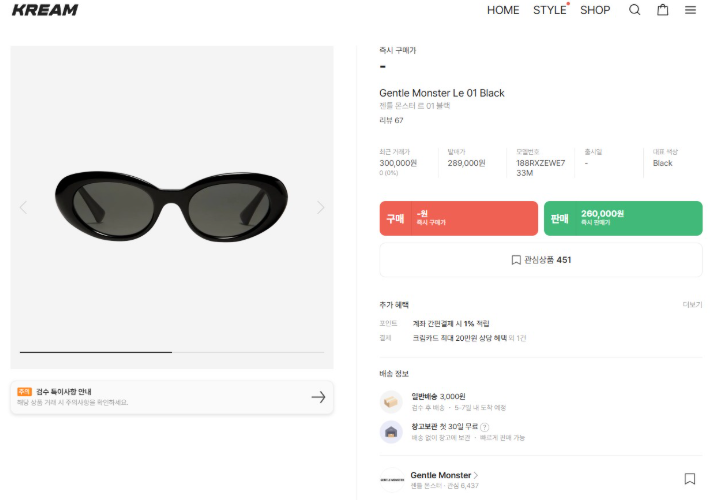Open inspection notice arrow icon
The height and width of the screenshot is (500, 716).
click(319, 397)
